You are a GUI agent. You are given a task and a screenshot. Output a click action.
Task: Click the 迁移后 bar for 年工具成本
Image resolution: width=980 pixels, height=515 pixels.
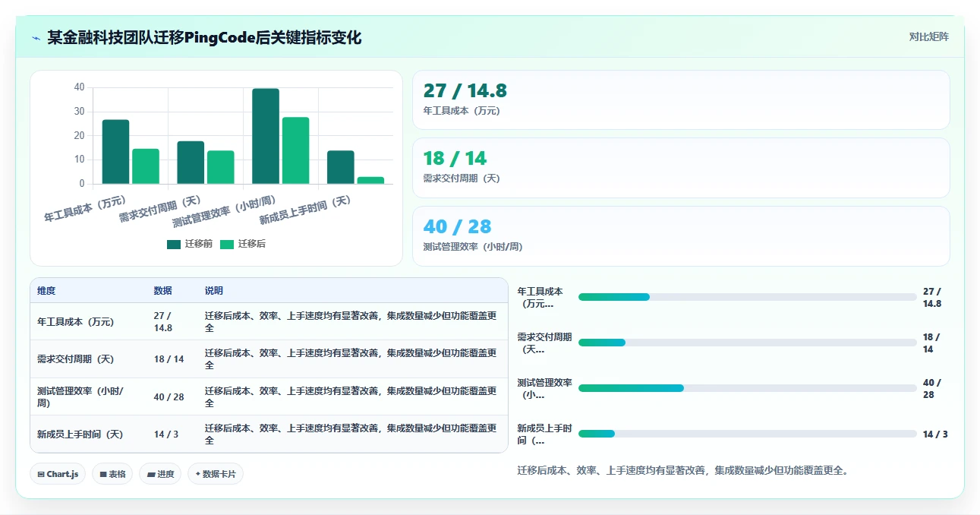146,166
